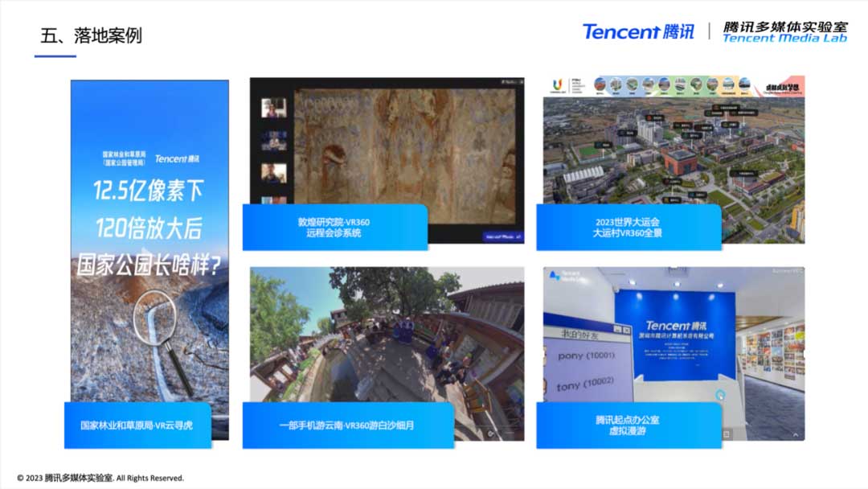
Task: Select pony (10001) in the friends list
Action: tap(587, 355)
